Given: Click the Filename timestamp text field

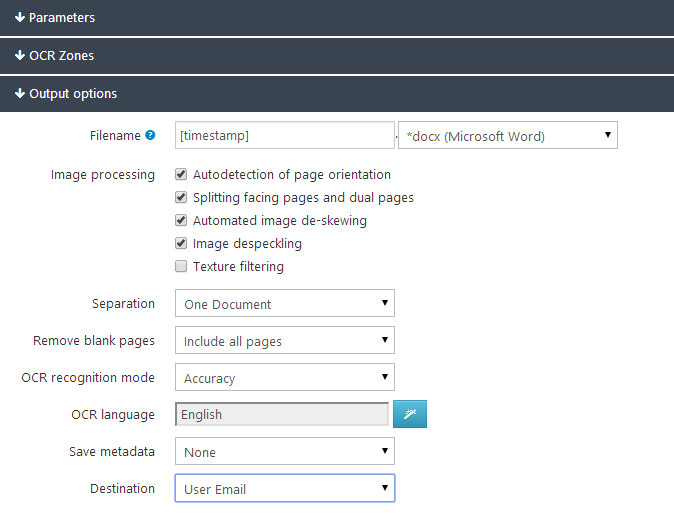Looking at the screenshot, I should (284, 135).
